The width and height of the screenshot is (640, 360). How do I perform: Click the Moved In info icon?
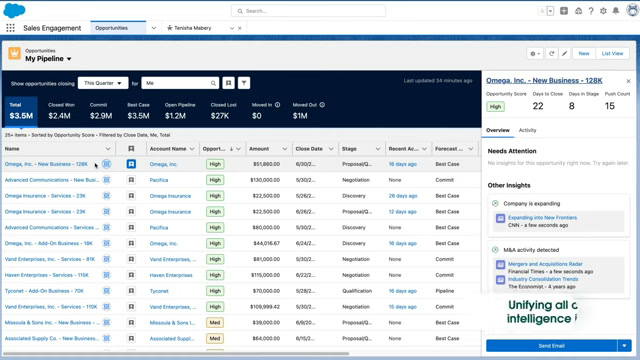click(x=278, y=105)
